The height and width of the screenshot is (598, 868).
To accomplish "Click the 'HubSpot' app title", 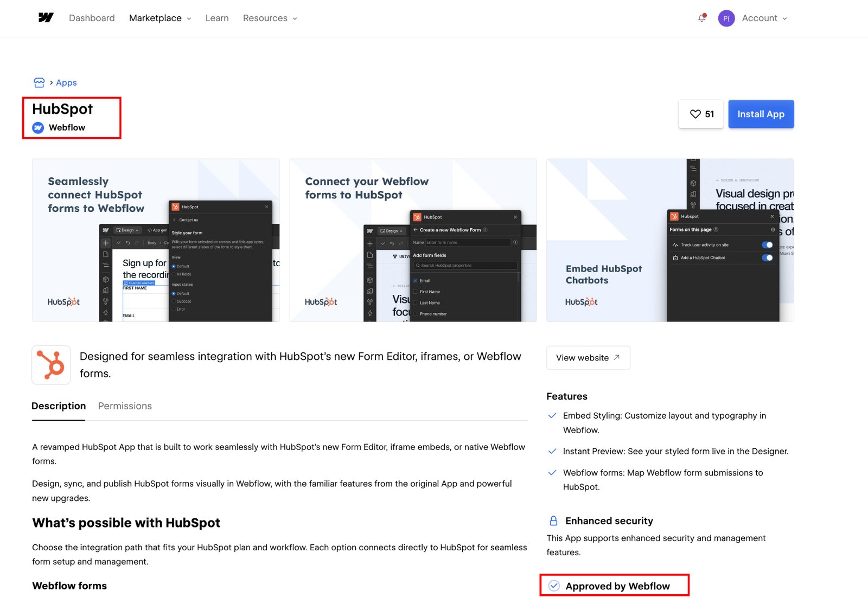I will click(62, 109).
